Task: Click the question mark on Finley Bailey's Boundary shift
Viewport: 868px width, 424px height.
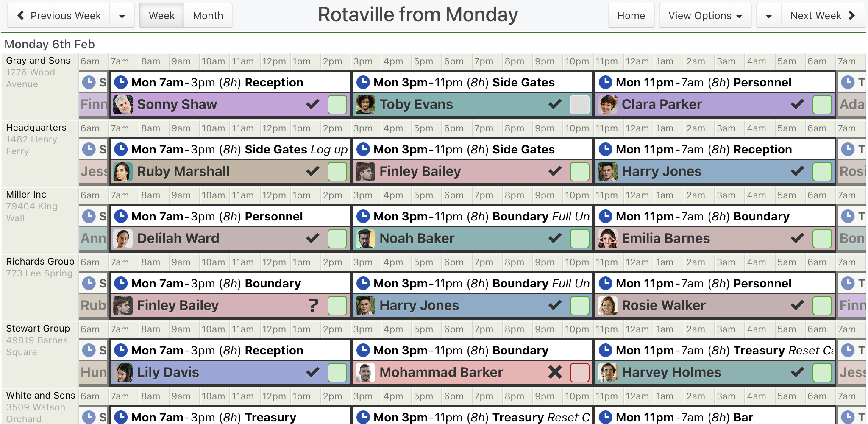Action: coord(313,305)
